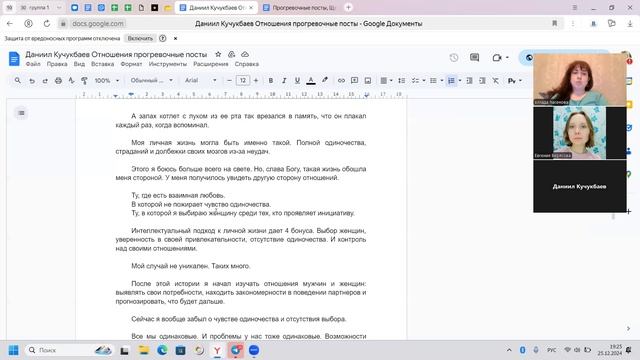Insert an image
The image size is (640, 360).
coord(368,81)
